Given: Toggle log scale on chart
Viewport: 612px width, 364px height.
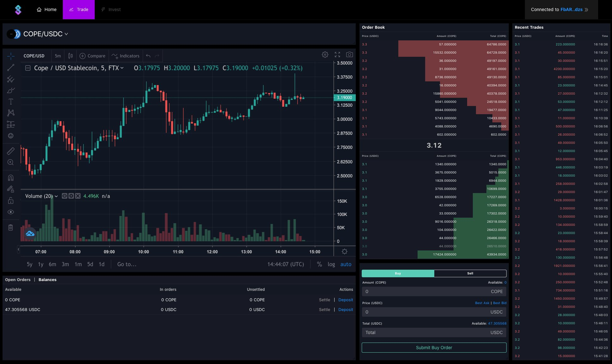Looking at the screenshot, I should 331,264.
